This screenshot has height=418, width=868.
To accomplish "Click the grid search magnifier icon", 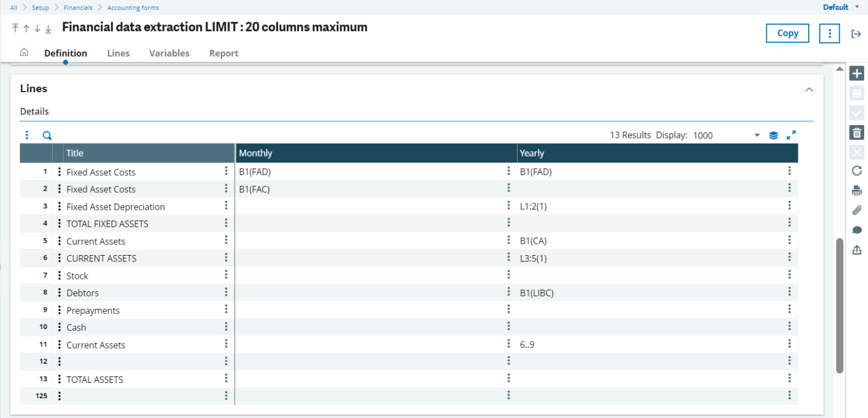I will (x=47, y=135).
